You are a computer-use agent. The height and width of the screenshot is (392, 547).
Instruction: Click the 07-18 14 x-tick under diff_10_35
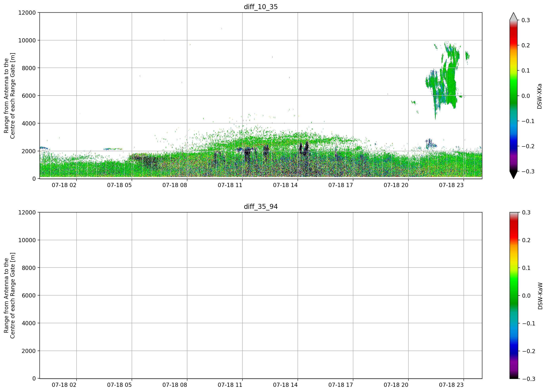285,185
